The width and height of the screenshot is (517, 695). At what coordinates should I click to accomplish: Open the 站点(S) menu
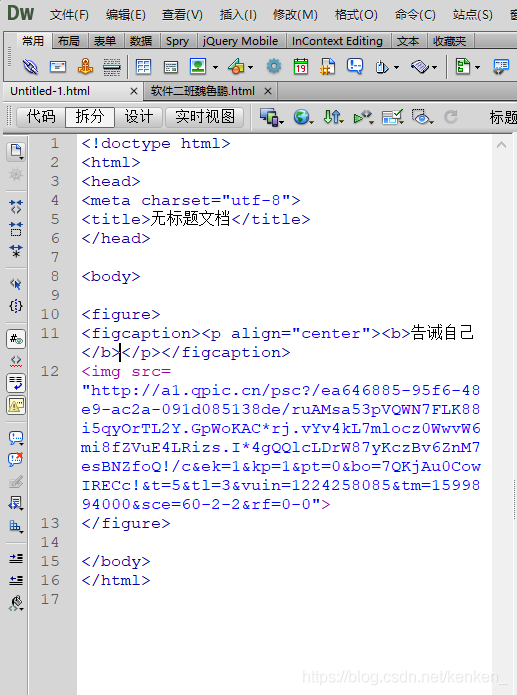coord(473,15)
